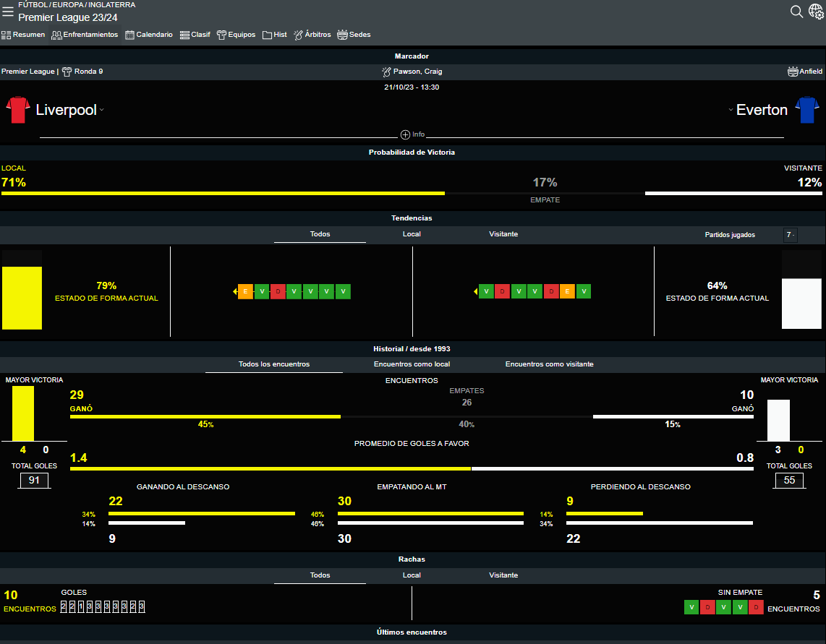
Task: Click the Anfield stadium icon
Action: [x=793, y=72]
